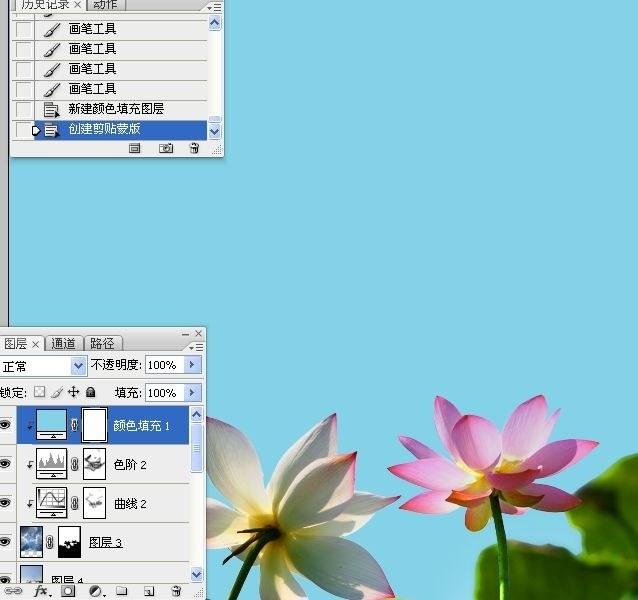Click chain link icon on 图层 3 layer
Screen dimensions: 638x600
[50, 542]
